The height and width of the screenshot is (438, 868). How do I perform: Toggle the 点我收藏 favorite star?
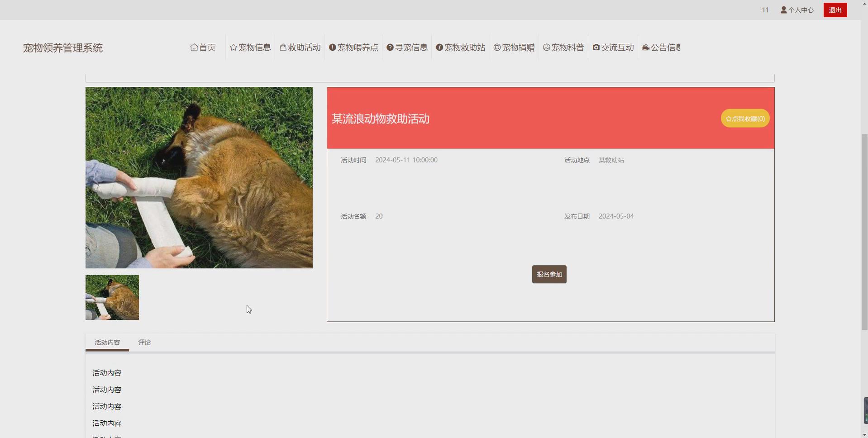[x=744, y=118]
